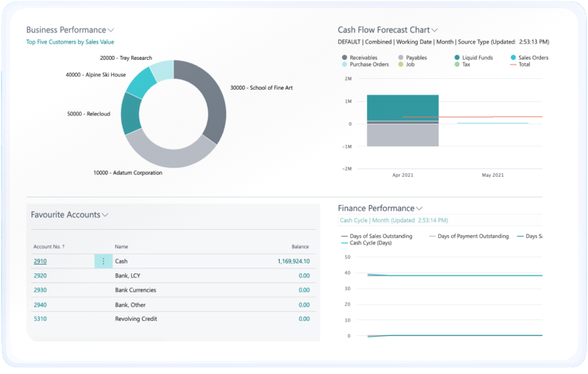Toggle the Total legend line marker
This screenshot has height=374, width=588.
tap(513, 65)
